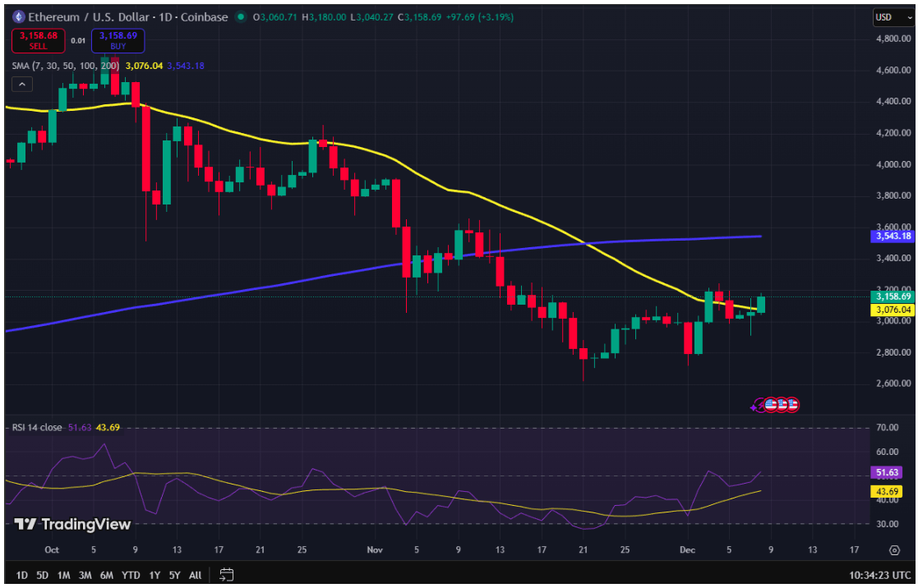918x588 pixels.
Task: Click the yellow 3,076.04 SMA legend value
Action: [x=144, y=66]
